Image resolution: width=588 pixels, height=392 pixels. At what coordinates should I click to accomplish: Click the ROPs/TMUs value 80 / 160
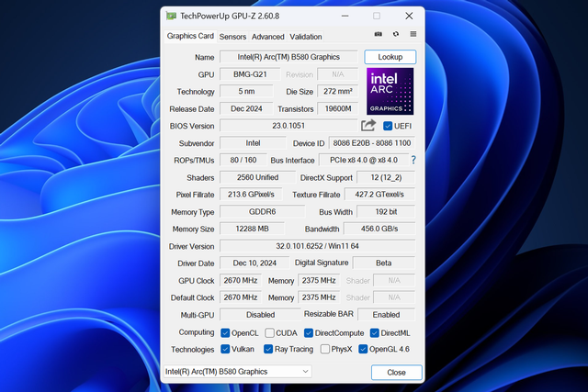(243, 160)
